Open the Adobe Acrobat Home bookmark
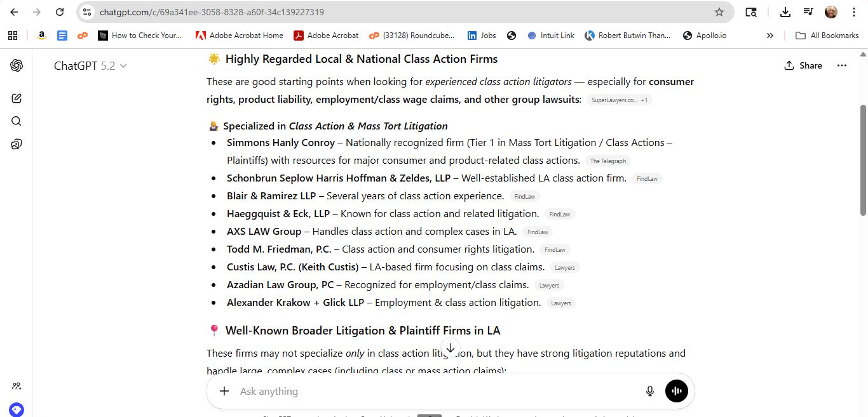This screenshot has width=868, height=417. (239, 36)
